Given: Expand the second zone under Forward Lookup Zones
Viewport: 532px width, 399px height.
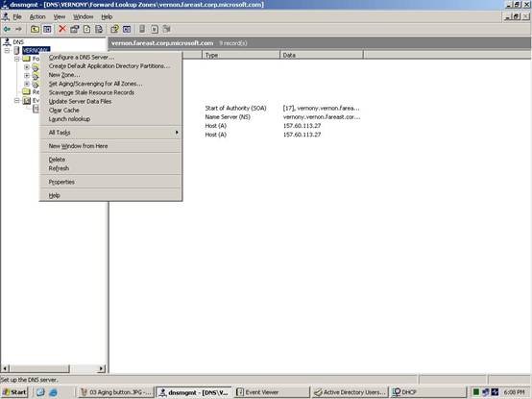Looking at the screenshot, I should (27, 75).
